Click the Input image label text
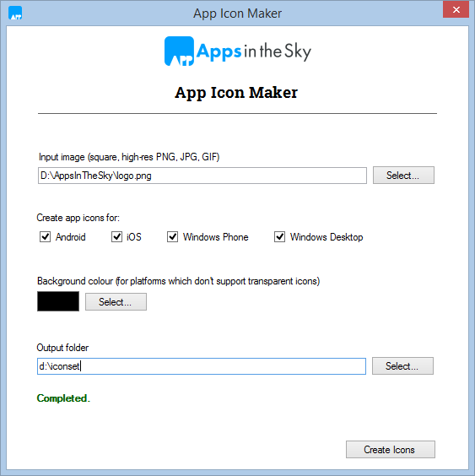Image resolution: width=475 pixels, height=476 pixels. pyautogui.click(x=129, y=157)
